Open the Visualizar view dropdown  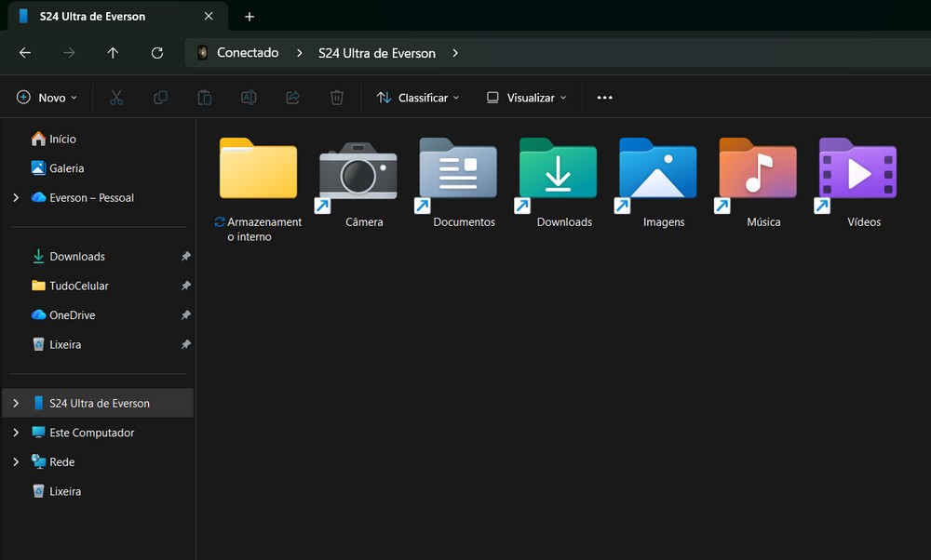[526, 98]
